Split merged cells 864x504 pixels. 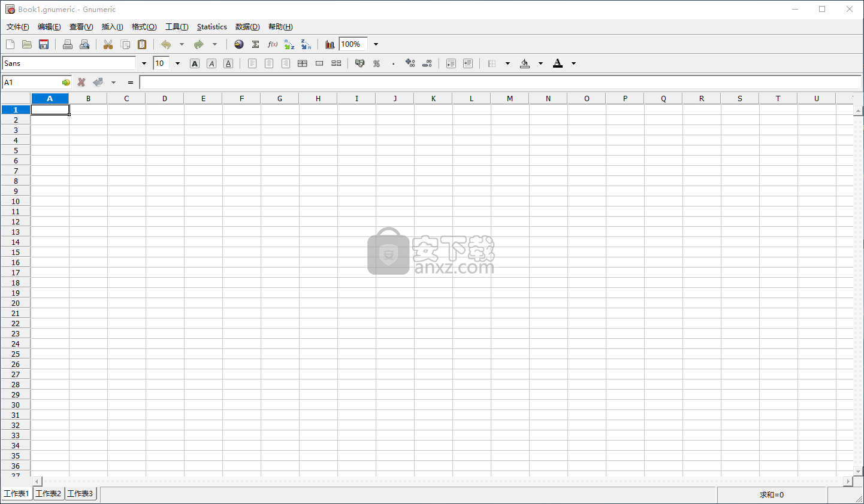[336, 63]
